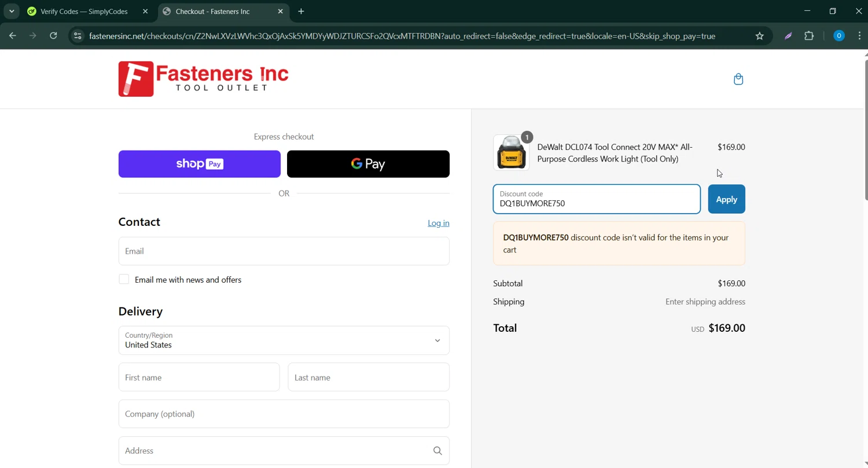The height and width of the screenshot is (468, 868).
Task: Reload the checkout page
Action: coord(53,36)
